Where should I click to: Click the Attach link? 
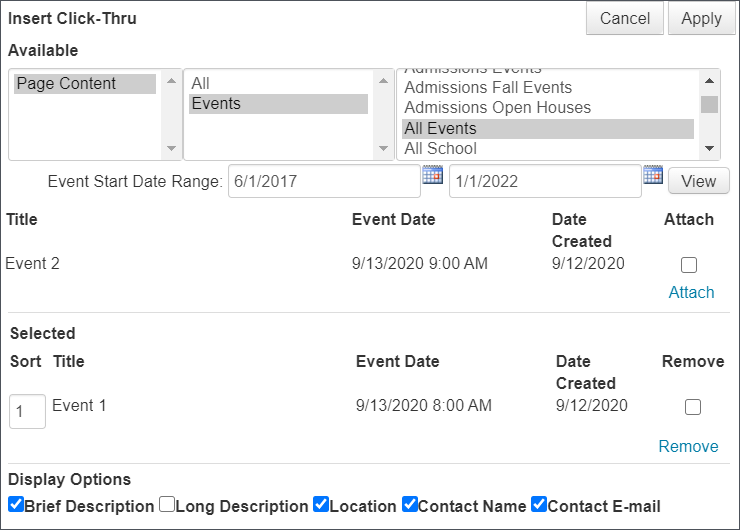click(691, 293)
